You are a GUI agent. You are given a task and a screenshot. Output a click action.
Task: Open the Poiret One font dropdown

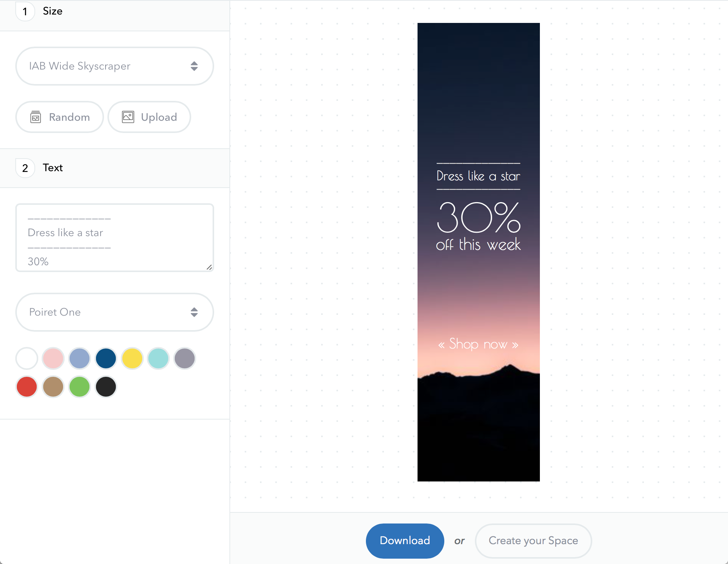(x=115, y=312)
